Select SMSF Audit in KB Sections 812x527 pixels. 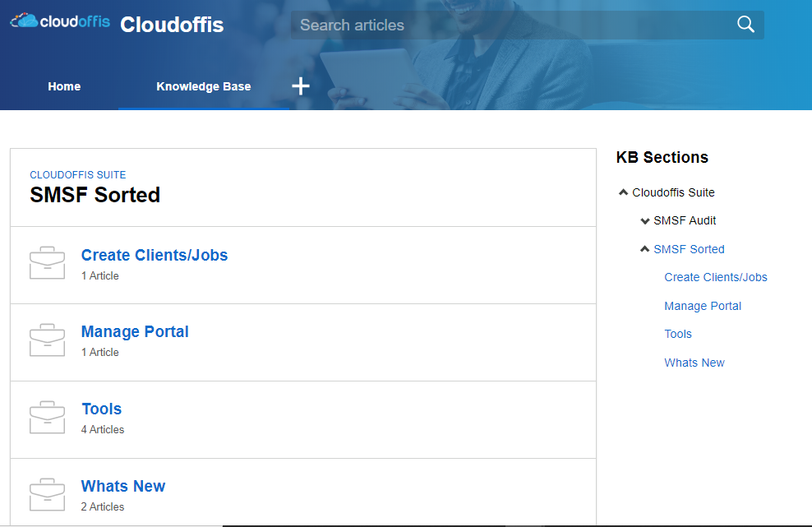click(685, 221)
